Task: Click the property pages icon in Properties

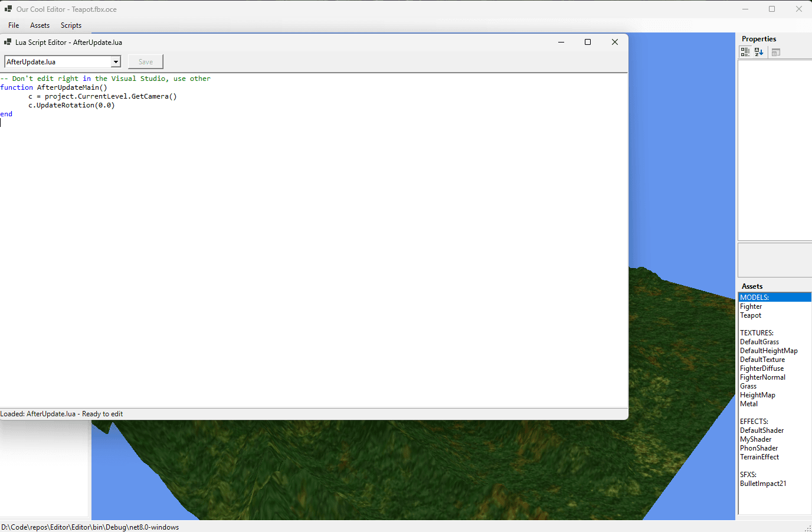Action: coord(775,52)
